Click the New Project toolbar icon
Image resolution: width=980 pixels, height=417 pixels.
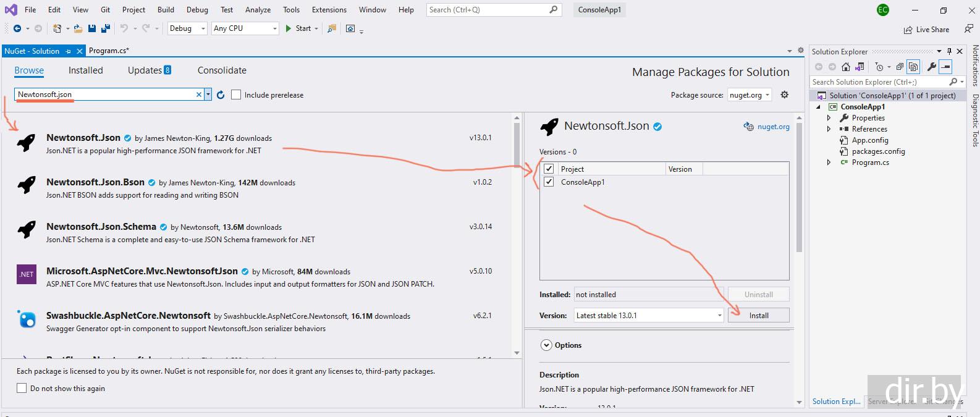point(57,28)
